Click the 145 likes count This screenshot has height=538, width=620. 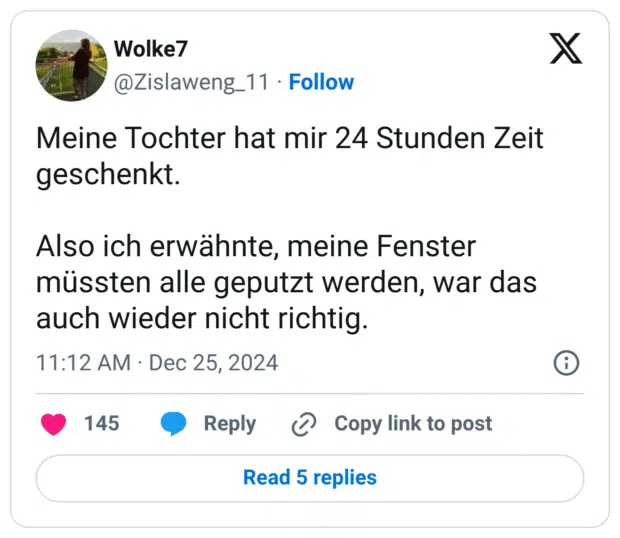[102, 424]
